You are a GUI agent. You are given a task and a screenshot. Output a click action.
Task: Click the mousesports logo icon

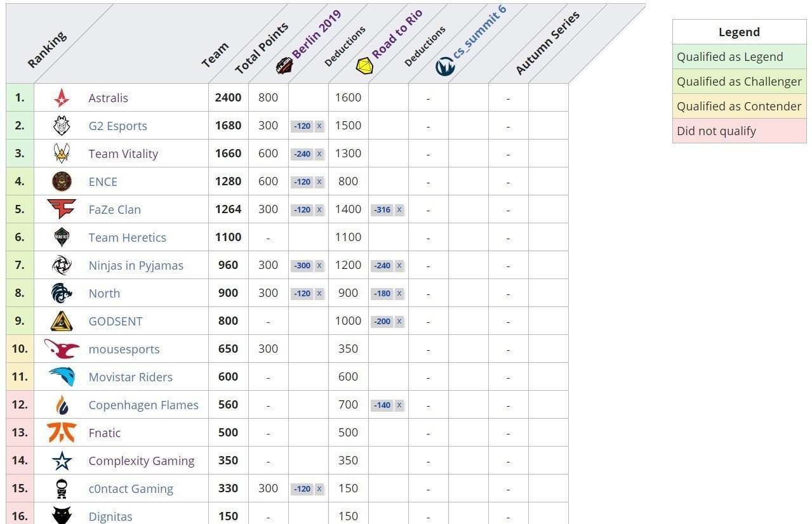tap(62, 349)
